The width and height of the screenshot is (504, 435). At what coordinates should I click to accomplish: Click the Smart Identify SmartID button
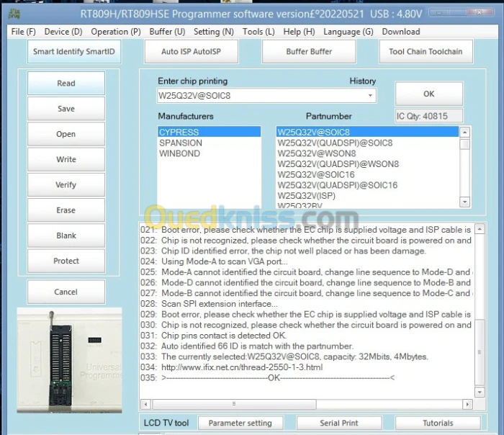74,51
